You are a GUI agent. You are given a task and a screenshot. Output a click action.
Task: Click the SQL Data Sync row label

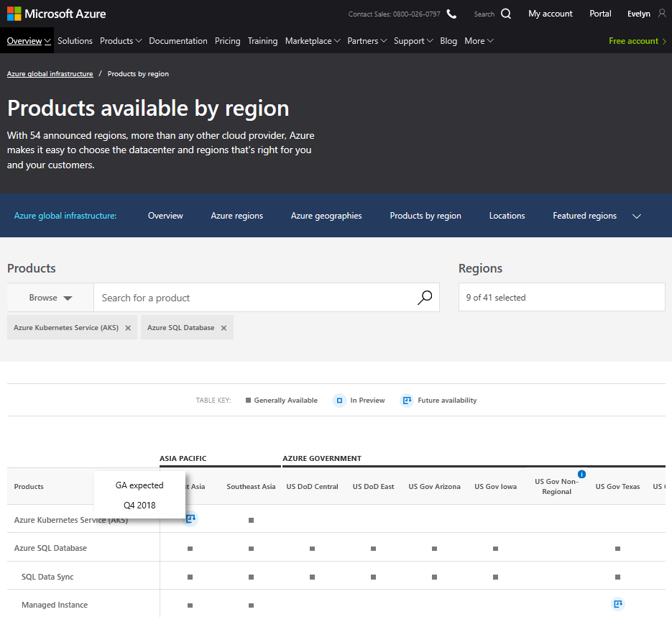click(x=47, y=577)
